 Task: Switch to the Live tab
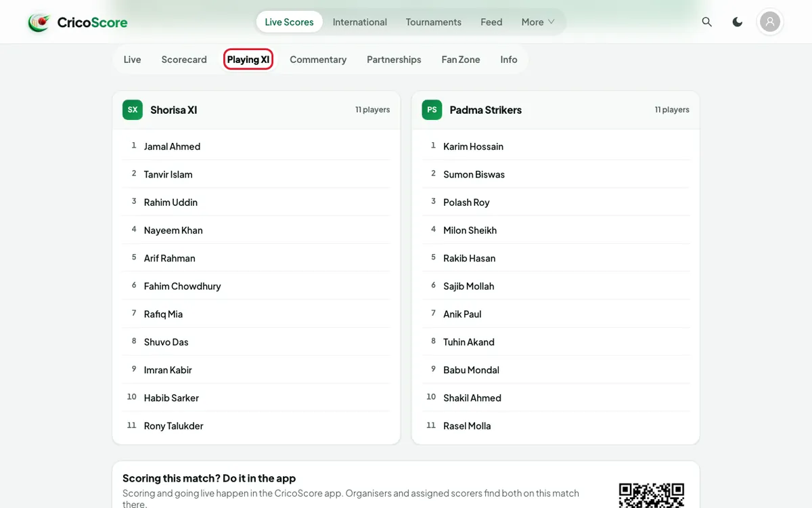click(x=133, y=60)
